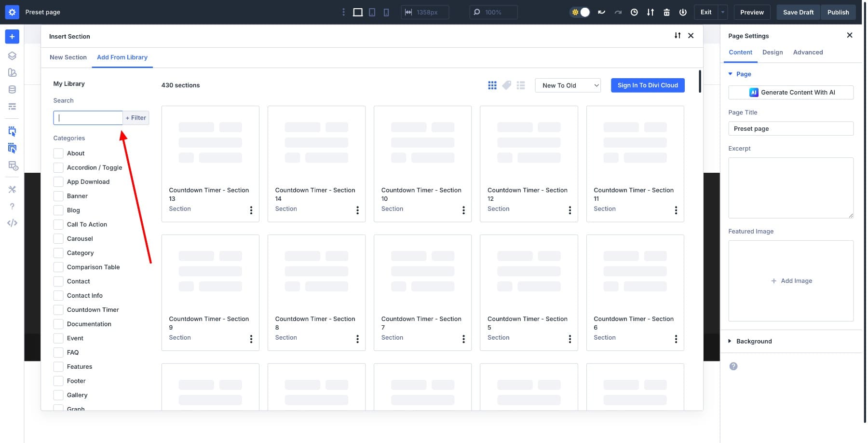Click Generate Content With AI button
This screenshot has width=868, height=443.
coord(791,93)
